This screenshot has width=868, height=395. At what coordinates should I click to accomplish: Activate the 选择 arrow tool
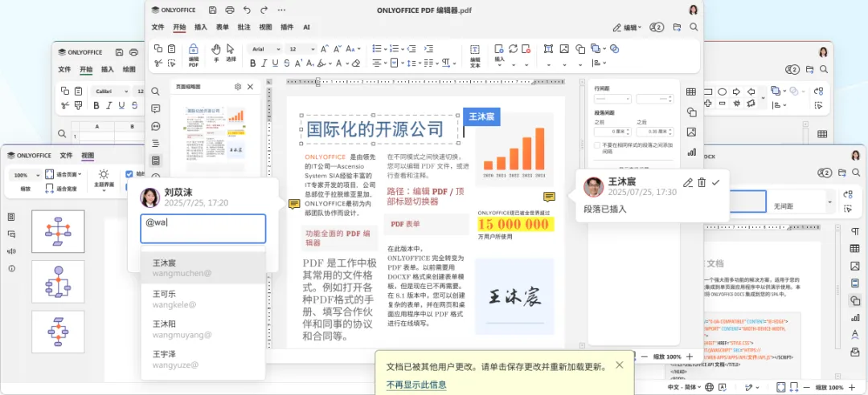pyautogui.click(x=231, y=52)
